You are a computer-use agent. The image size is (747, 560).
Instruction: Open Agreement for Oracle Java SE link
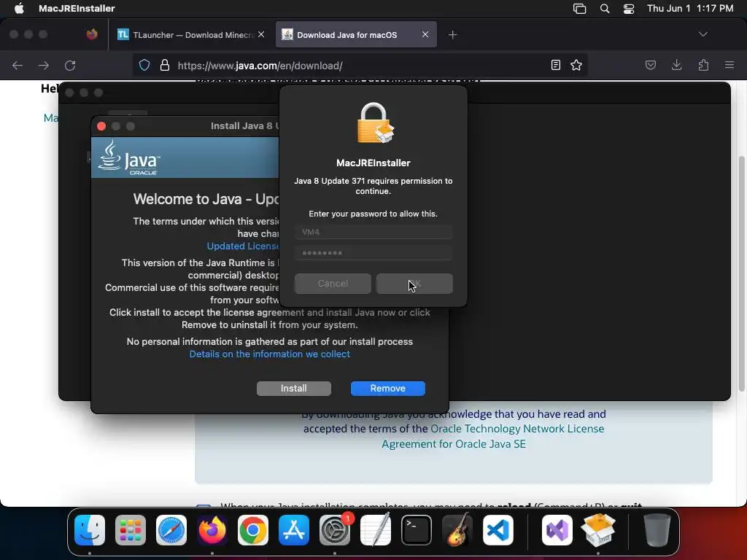tap(454, 444)
